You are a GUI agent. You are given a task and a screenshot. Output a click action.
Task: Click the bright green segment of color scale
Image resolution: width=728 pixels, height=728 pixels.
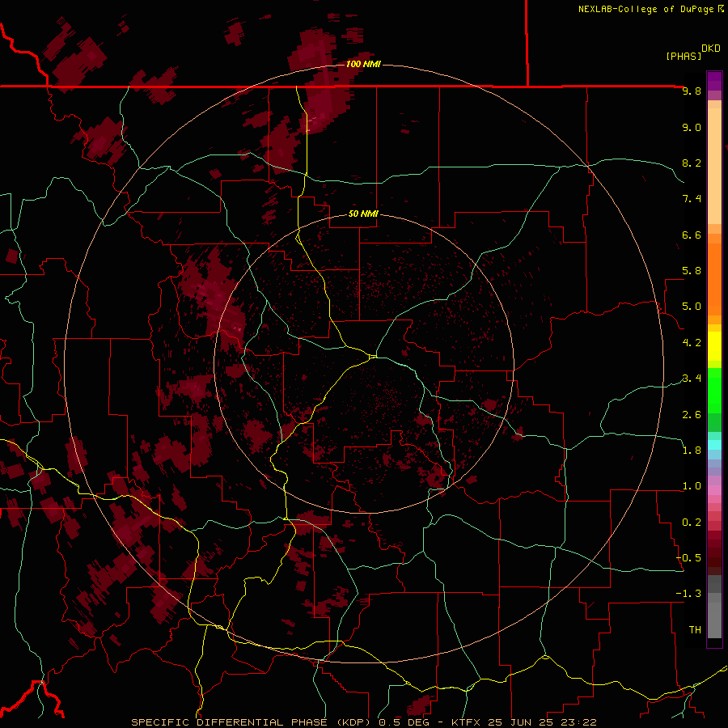(714, 390)
